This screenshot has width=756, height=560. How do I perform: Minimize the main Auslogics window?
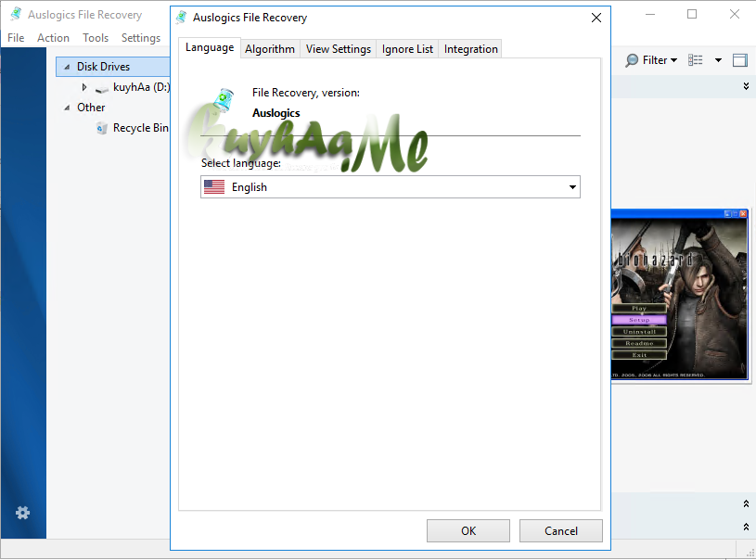point(650,14)
